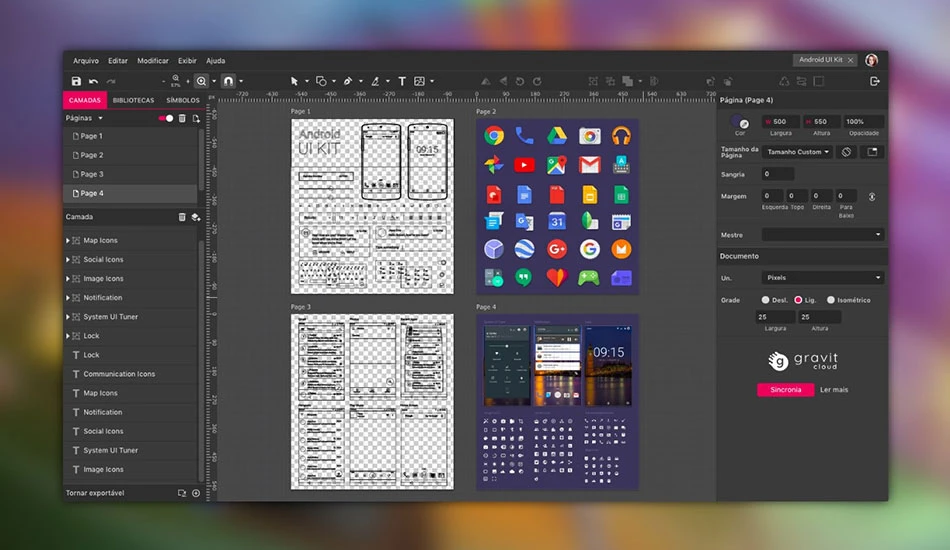Expand the Map Icons layer group
Viewport: 950px width, 550px height.
(x=67, y=240)
